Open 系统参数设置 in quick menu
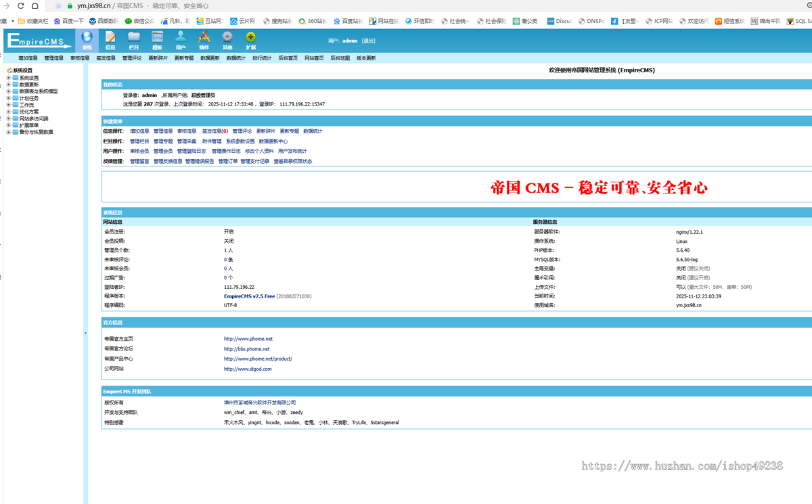The height and width of the screenshot is (504, 812). tap(240, 141)
